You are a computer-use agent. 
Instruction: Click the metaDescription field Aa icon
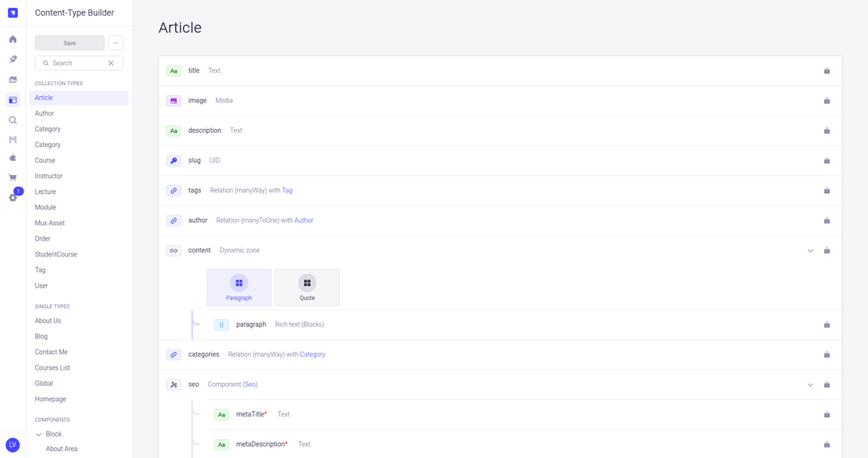point(221,444)
